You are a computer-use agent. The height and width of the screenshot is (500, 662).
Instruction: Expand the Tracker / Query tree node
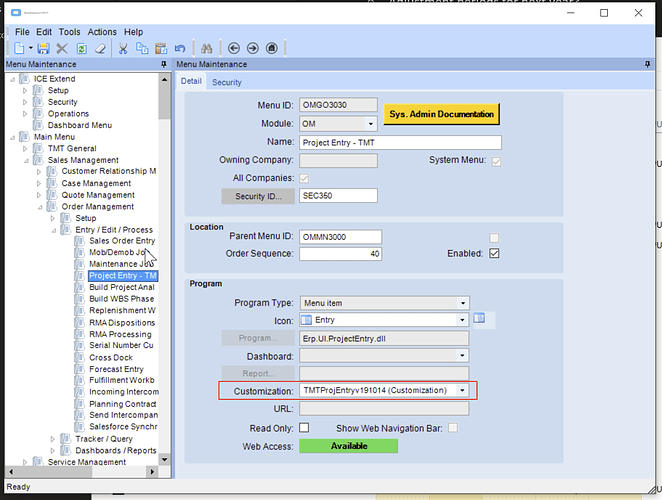click(52, 439)
